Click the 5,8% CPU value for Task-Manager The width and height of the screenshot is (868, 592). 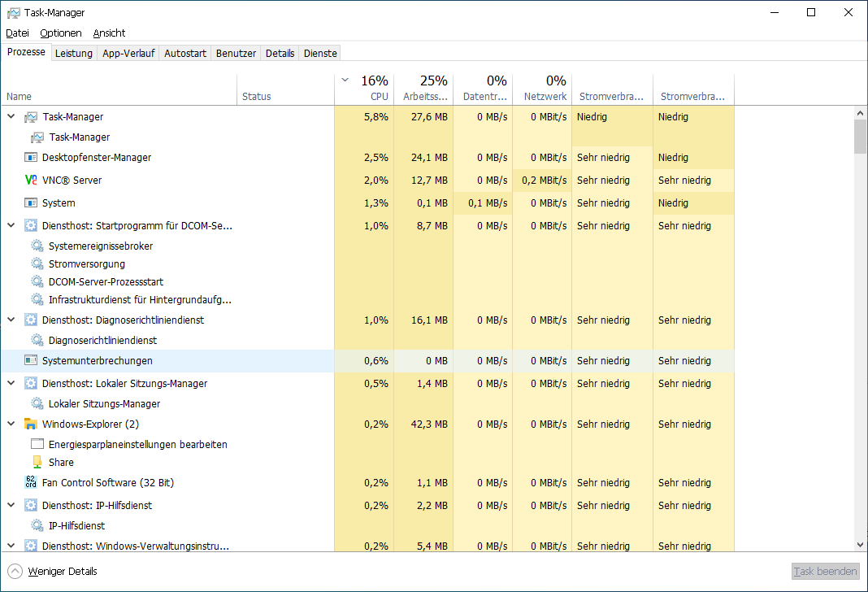click(376, 117)
